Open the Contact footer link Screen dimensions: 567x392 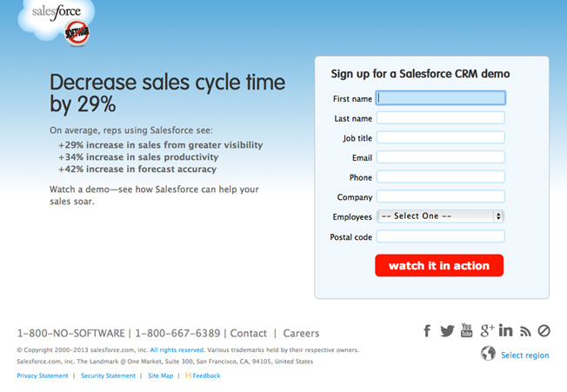point(249,333)
